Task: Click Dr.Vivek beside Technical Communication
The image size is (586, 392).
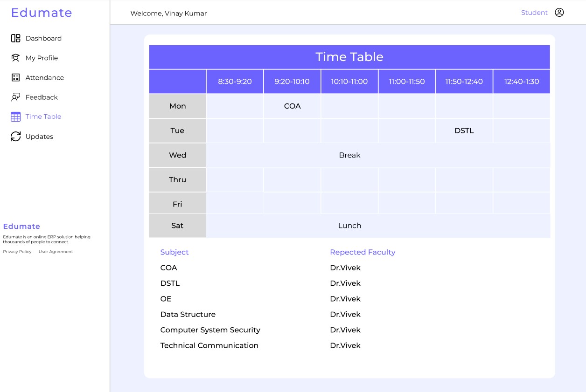Action: pyautogui.click(x=345, y=345)
